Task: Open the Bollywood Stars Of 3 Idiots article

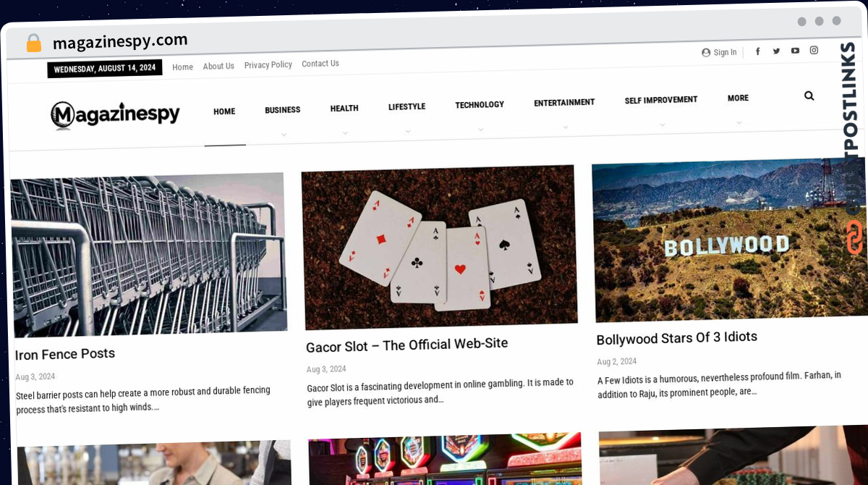Action: pyautogui.click(x=677, y=338)
